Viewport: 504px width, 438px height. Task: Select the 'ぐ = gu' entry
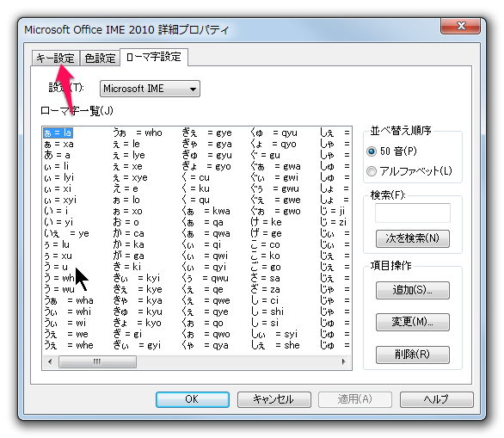coord(265,156)
